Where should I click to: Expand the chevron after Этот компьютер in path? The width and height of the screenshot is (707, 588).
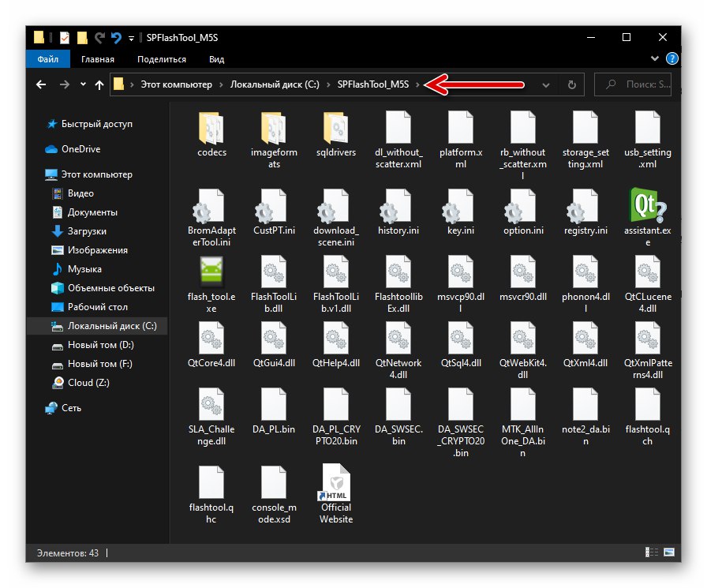click(221, 84)
